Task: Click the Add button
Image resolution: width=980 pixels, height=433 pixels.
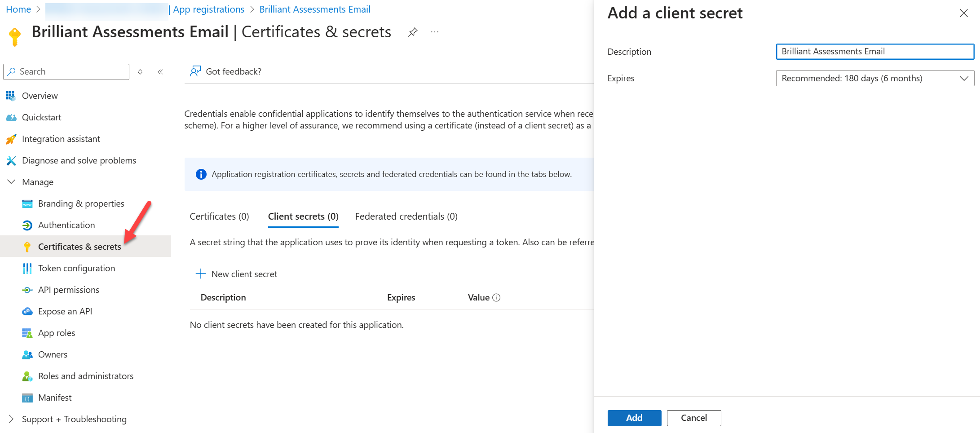Action: click(x=634, y=418)
